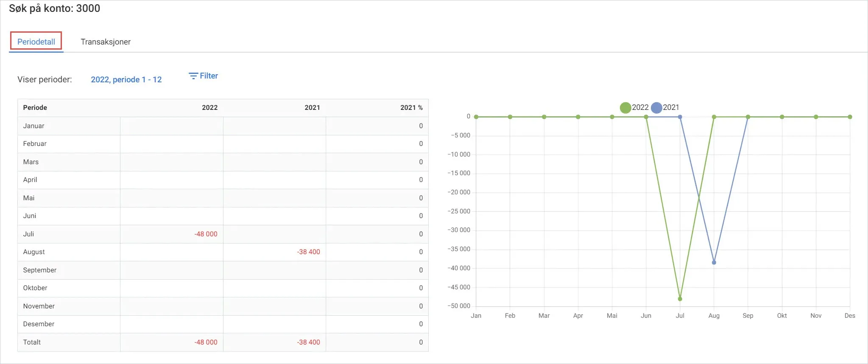Toggle the 2022 green legend circle
Image resolution: width=868 pixels, height=364 pixels.
(x=625, y=108)
